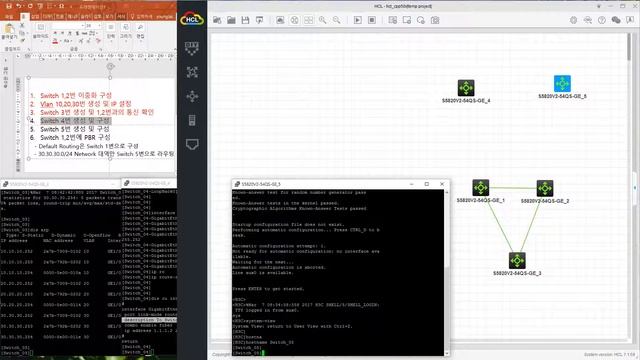Viewport: 640px width, 360px height.
Task: Open a project with the HCL folder icon
Action: coord(231,20)
